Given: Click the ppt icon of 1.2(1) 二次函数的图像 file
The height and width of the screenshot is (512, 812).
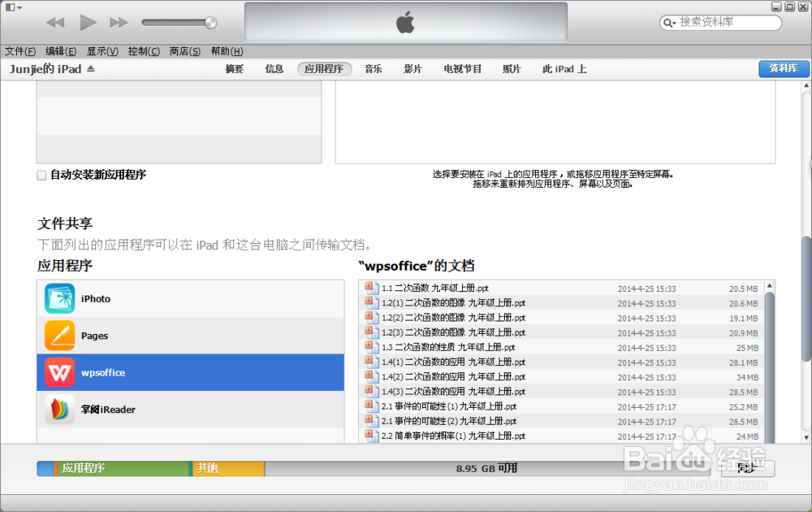Looking at the screenshot, I should click(x=371, y=302).
